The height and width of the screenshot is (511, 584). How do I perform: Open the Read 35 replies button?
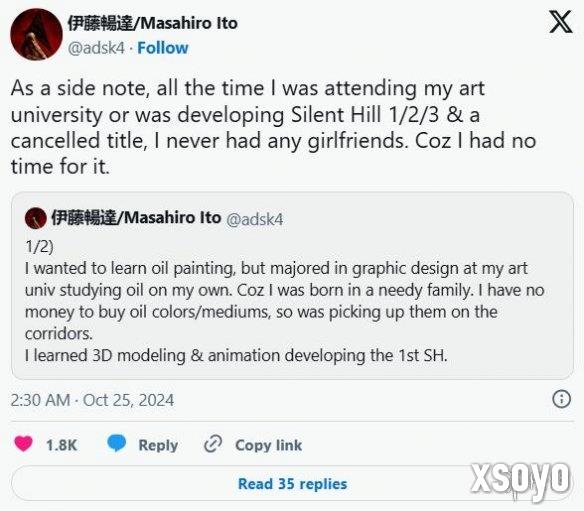(x=292, y=483)
